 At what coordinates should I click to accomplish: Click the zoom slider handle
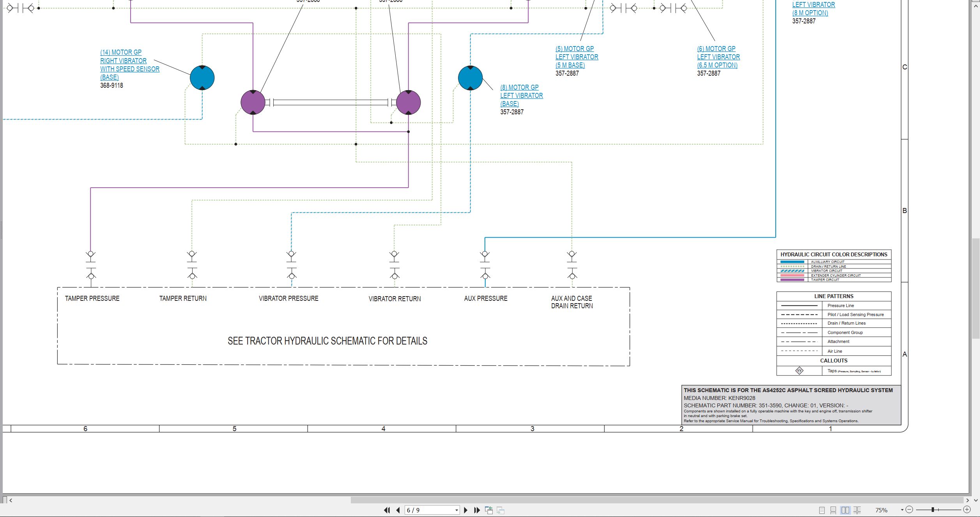[x=933, y=510]
